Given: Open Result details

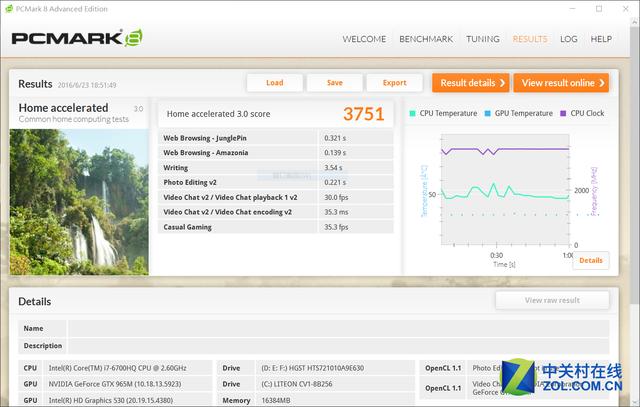Looking at the screenshot, I should (471, 83).
